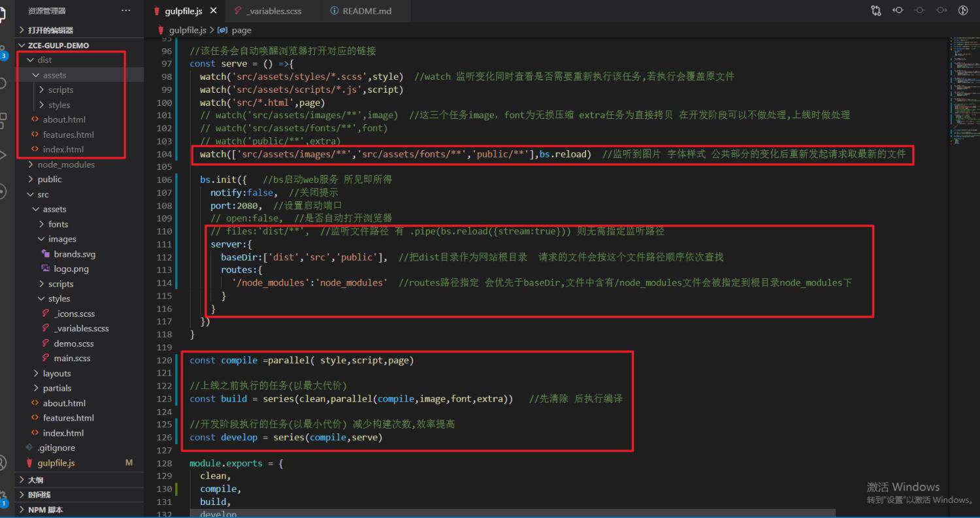
Task: Place cursor on 'const build = series' line
Action: tap(406, 398)
